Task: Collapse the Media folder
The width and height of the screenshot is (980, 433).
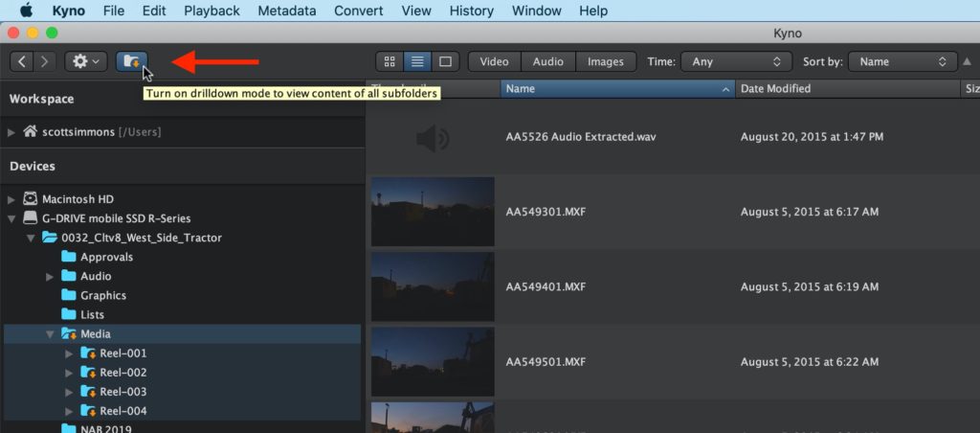Action: click(50, 334)
